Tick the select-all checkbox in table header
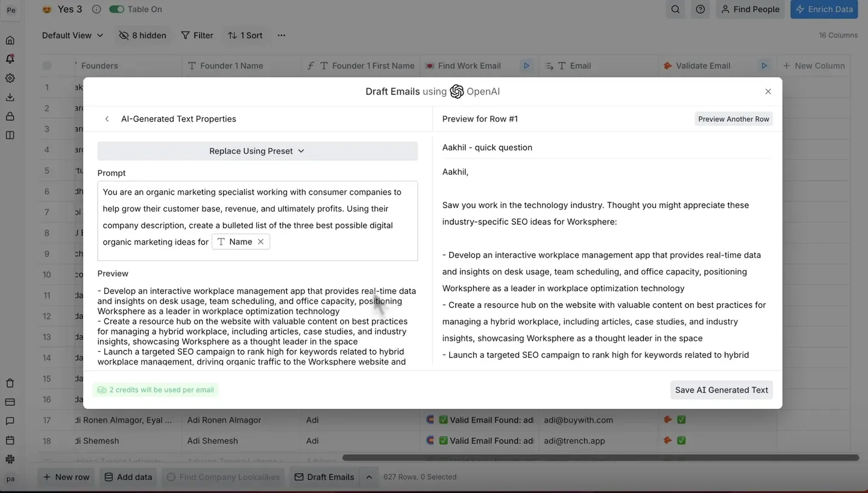Screen dimensions: 868x493 [46, 66]
